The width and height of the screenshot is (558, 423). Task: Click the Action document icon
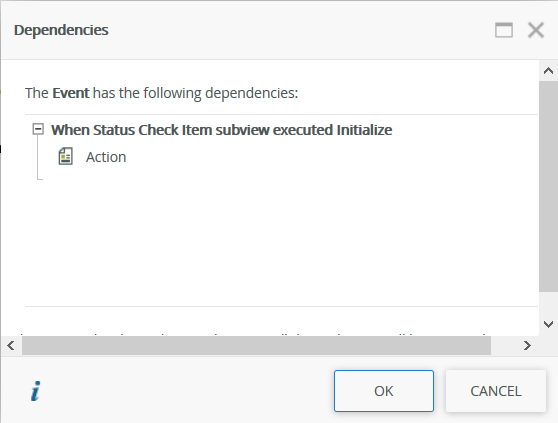65,157
